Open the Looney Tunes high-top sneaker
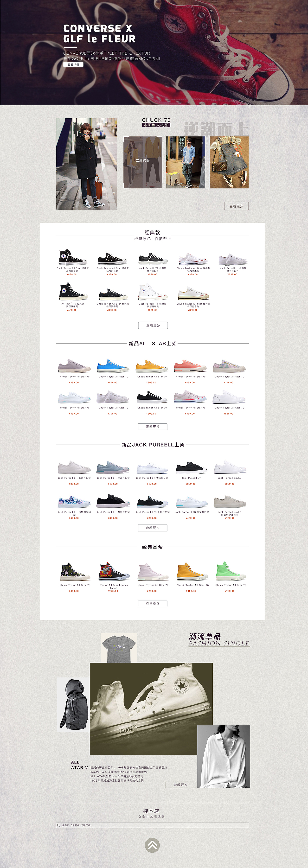The width and height of the screenshot is (308, 868). [114, 571]
